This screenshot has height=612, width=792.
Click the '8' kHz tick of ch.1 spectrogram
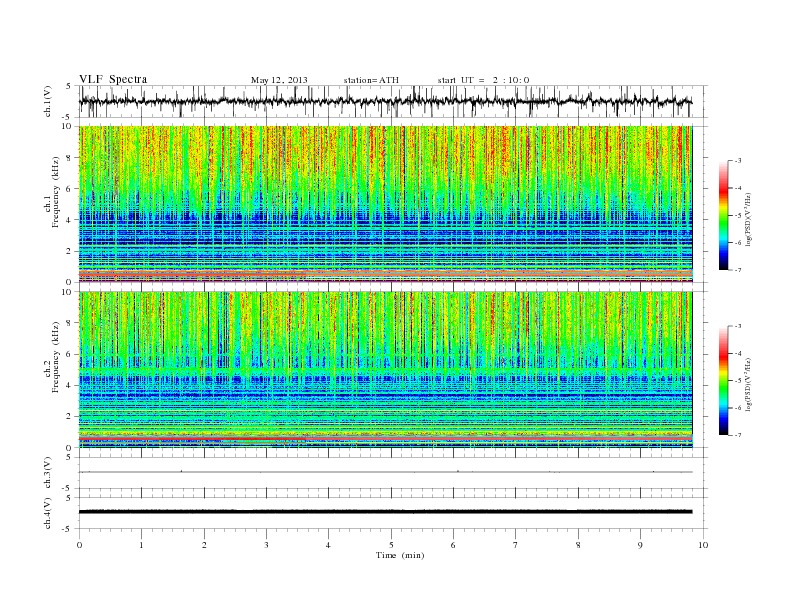pyautogui.click(x=70, y=158)
